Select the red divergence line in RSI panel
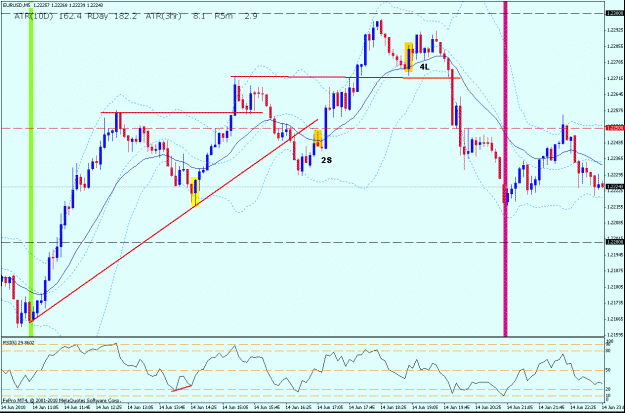Screen dimensions: 625x413 [x=182, y=388]
